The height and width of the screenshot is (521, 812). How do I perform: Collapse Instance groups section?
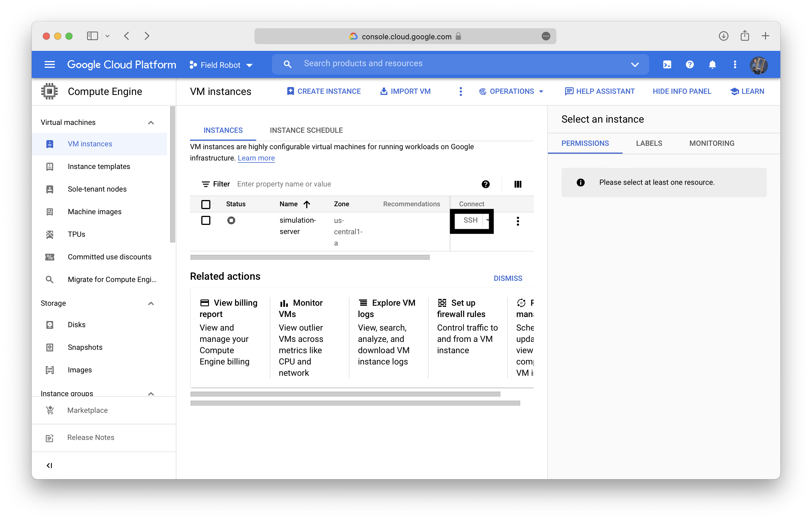151,394
